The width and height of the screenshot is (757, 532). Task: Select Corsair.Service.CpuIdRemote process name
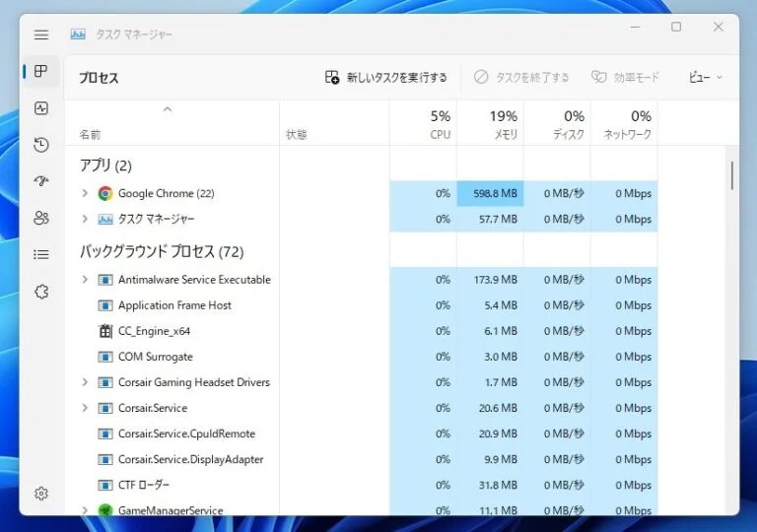click(187, 433)
